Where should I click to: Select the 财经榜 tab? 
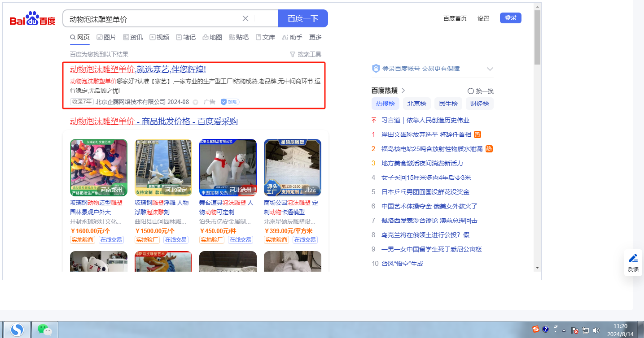tap(480, 104)
